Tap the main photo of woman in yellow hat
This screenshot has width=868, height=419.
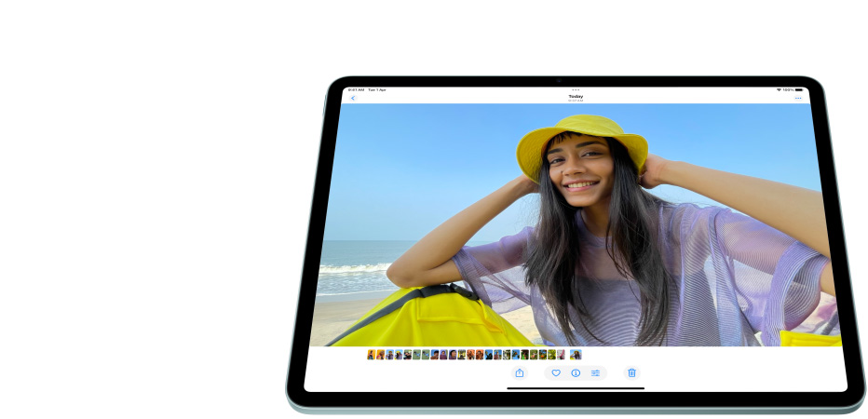577,223
